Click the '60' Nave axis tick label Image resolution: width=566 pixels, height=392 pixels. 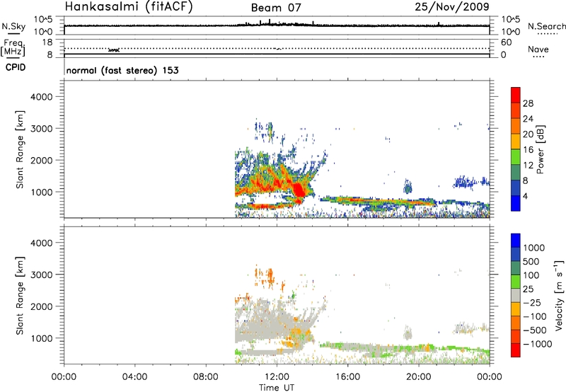tap(506, 42)
